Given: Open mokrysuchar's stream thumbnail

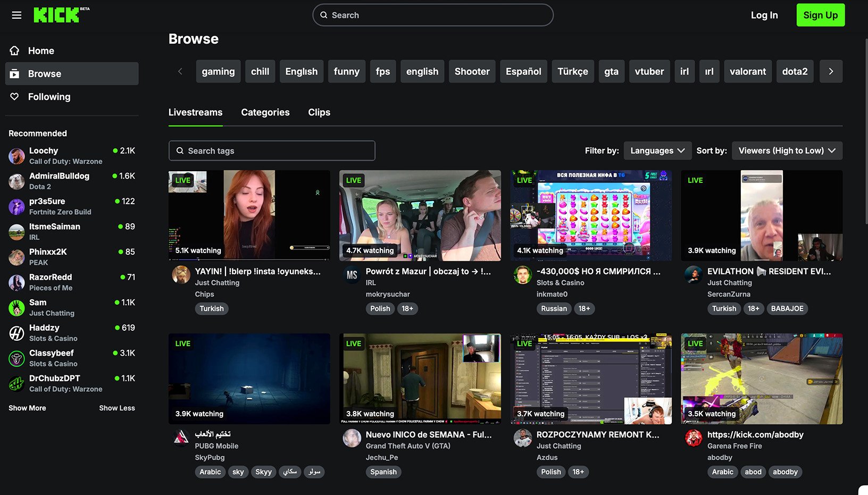Looking at the screenshot, I should point(420,215).
